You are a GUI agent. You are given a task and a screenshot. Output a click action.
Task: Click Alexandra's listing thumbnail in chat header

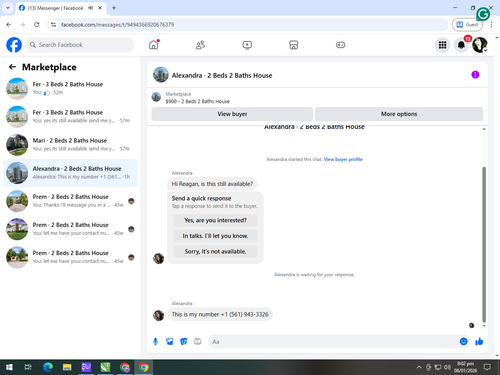pyautogui.click(x=161, y=75)
